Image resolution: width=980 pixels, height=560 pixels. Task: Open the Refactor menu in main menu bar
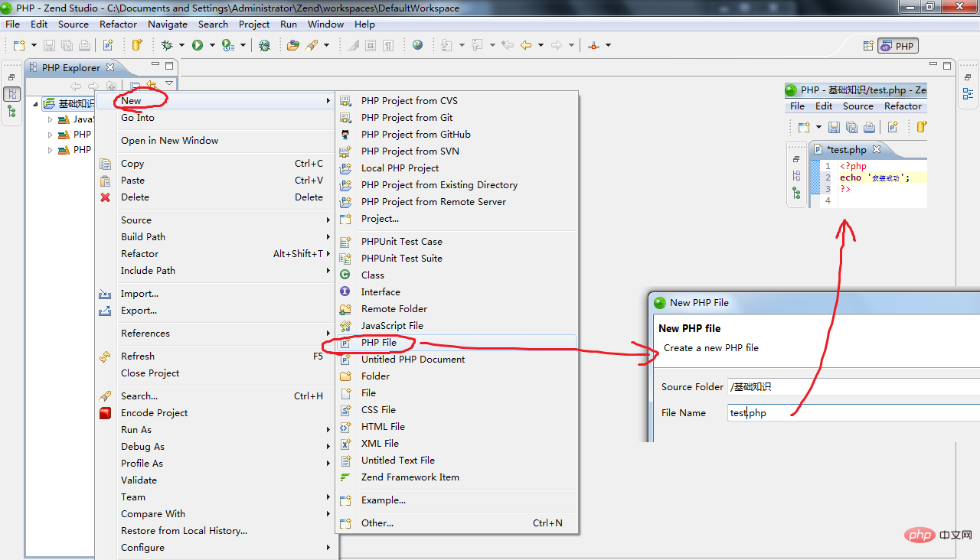point(118,24)
